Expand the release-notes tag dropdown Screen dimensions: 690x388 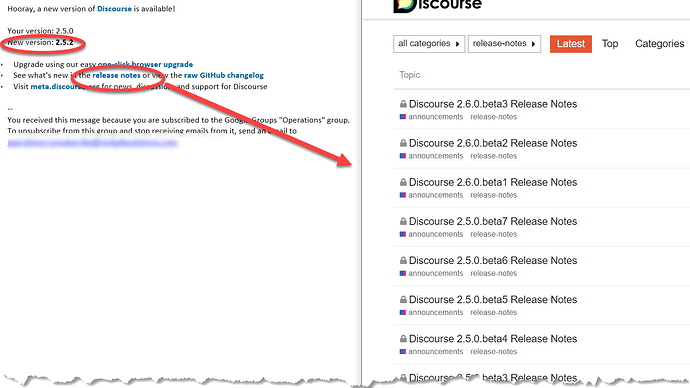pyautogui.click(x=504, y=44)
